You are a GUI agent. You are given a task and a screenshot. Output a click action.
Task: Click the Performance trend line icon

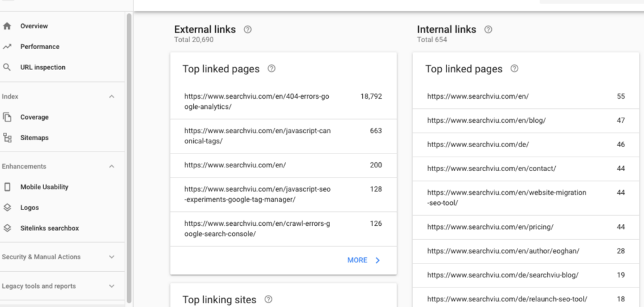click(x=8, y=47)
